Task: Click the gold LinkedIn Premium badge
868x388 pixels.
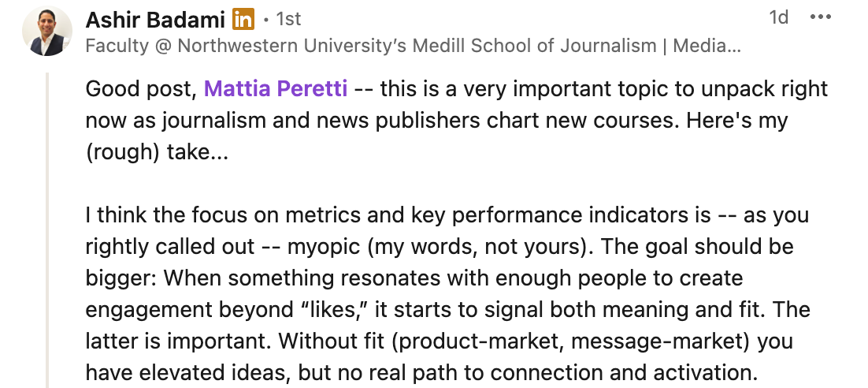Action: [x=244, y=18]
